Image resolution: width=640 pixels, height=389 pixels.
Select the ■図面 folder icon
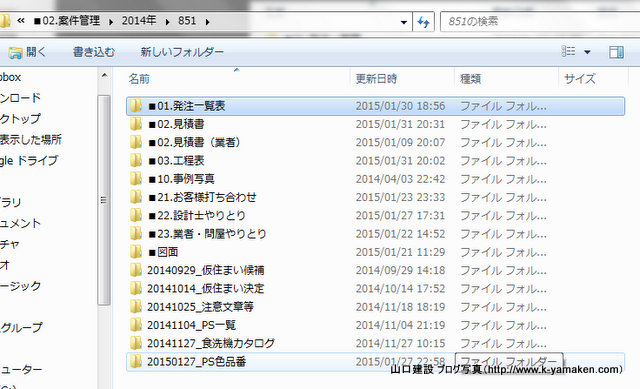136,252
